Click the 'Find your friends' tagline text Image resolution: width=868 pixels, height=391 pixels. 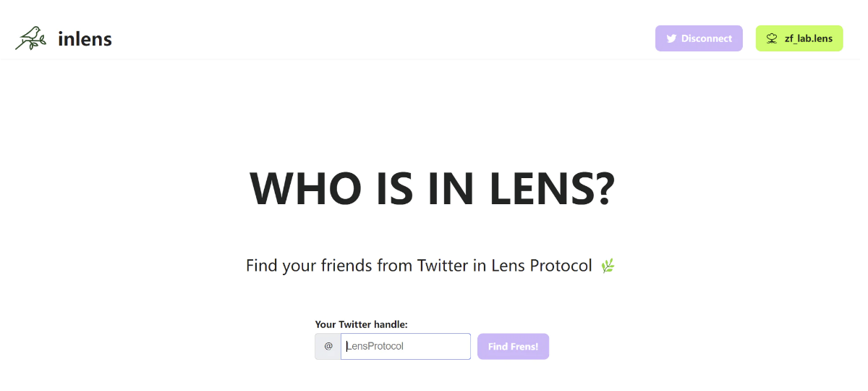point(419,266)
